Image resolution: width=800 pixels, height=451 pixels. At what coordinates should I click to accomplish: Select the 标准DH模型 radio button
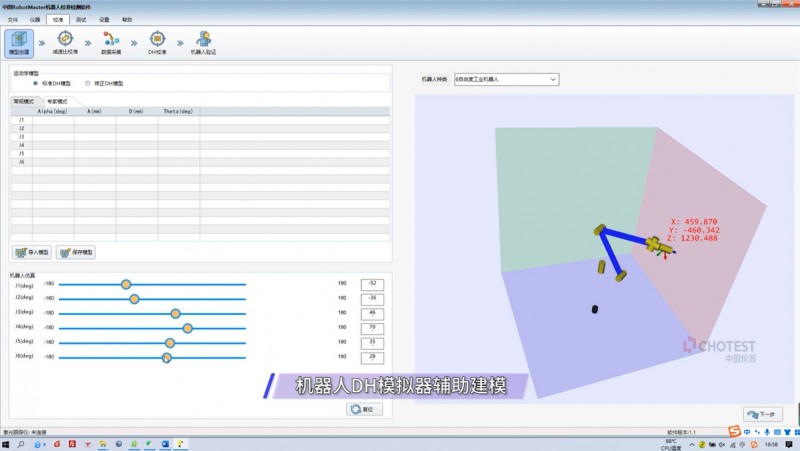tap(36, 83)
